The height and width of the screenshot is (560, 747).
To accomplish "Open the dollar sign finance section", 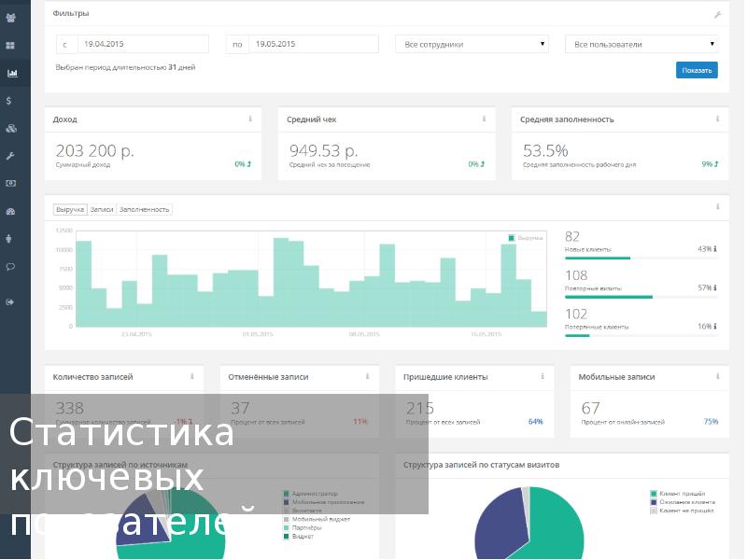I will [x=9, y=100].
